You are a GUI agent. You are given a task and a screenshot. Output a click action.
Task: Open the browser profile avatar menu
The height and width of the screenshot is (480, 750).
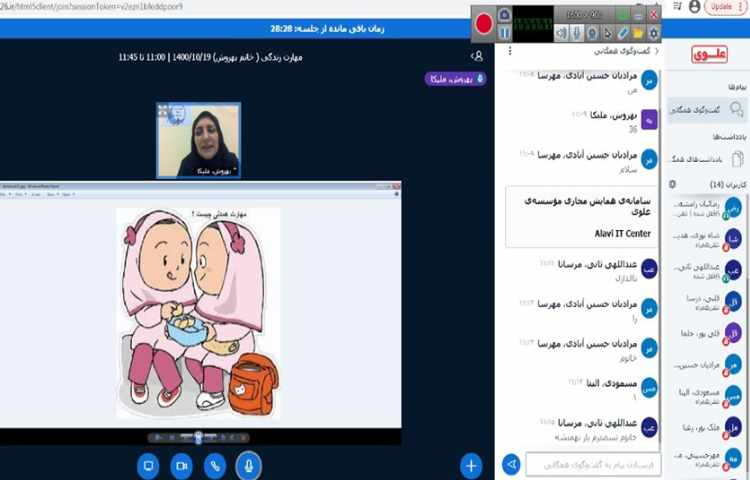click(x=695, y=6)
